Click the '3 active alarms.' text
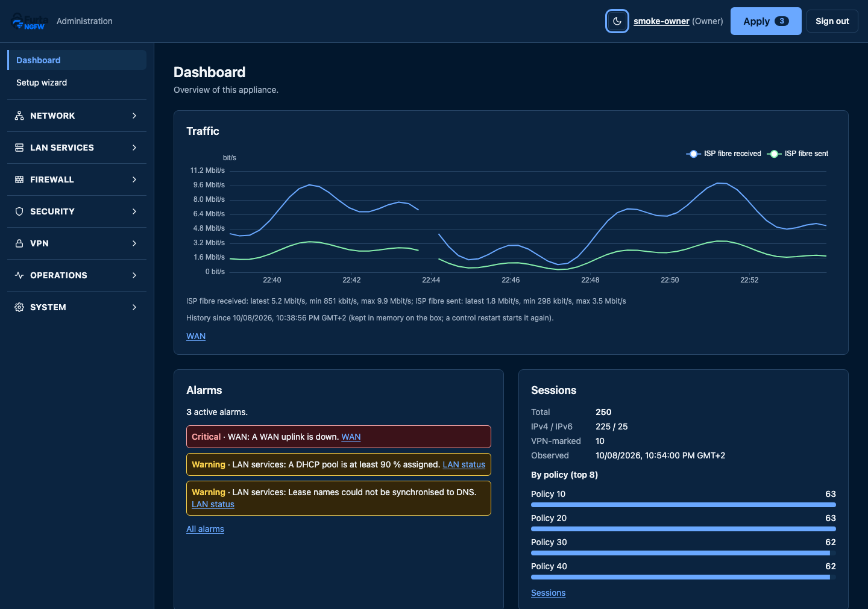868x609 pixels. click(217, 412)
